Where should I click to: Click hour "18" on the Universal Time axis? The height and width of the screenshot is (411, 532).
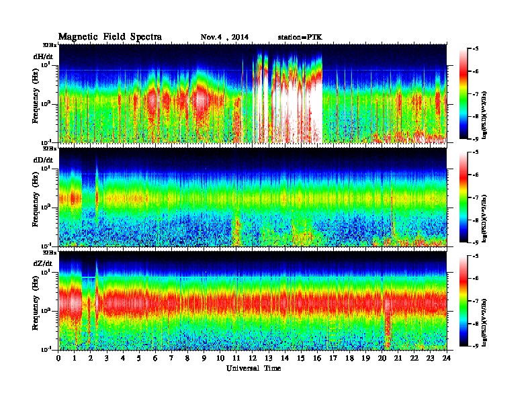[x=349, y=358]
